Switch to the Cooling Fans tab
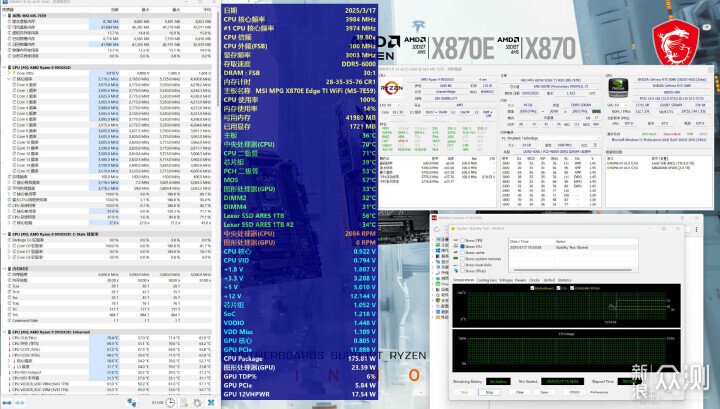720x409 pixels. 487,280
